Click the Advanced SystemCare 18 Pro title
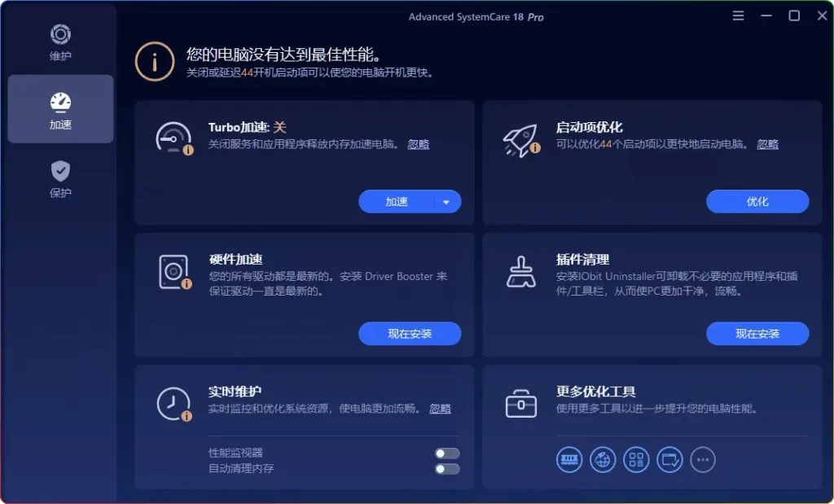 tap(476, 17)
